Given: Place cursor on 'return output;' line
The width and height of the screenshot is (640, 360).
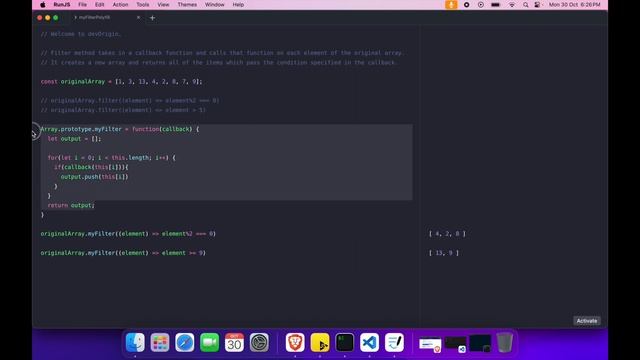Looking at the screenshot, I should coord(71,205).
